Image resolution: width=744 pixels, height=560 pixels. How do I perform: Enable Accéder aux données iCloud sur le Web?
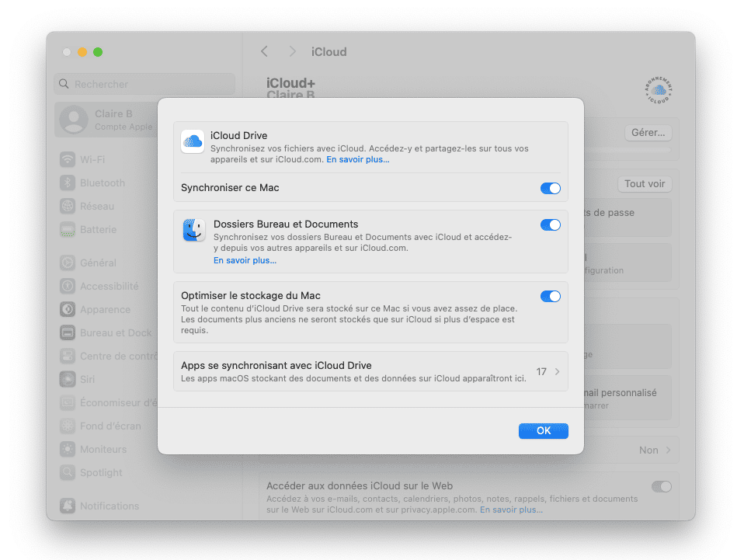[662, 486]
